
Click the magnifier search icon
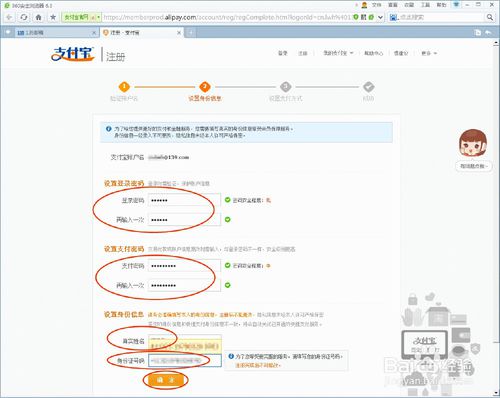(x=490, y=17)
